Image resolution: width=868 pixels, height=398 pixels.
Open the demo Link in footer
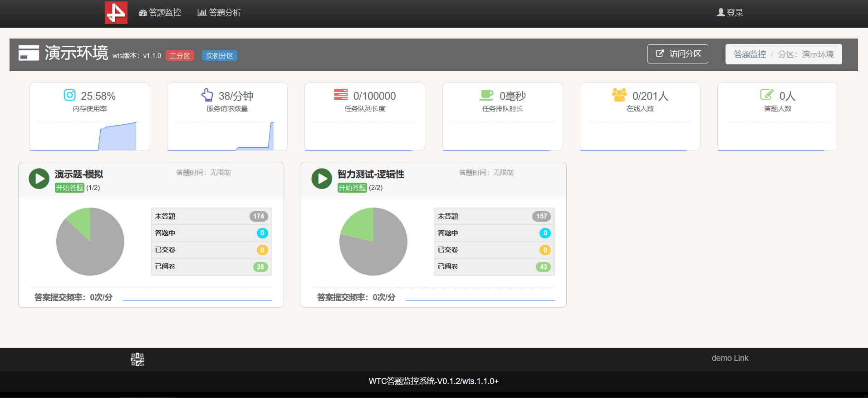click(x=730, y=358)
